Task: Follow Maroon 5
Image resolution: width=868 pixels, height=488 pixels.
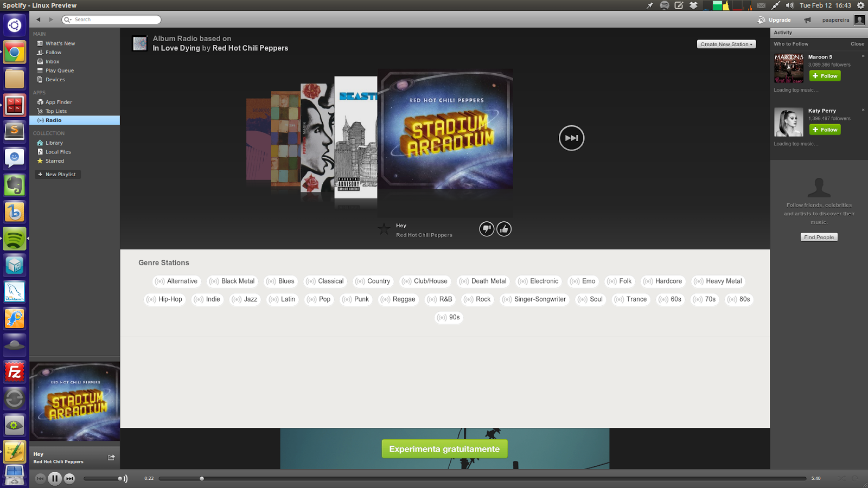Action: 825,76
